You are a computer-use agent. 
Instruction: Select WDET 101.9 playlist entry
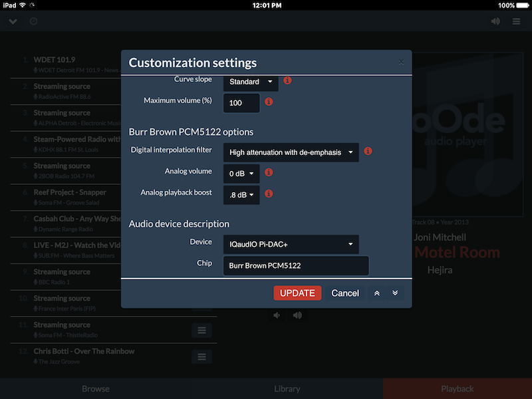66,65
